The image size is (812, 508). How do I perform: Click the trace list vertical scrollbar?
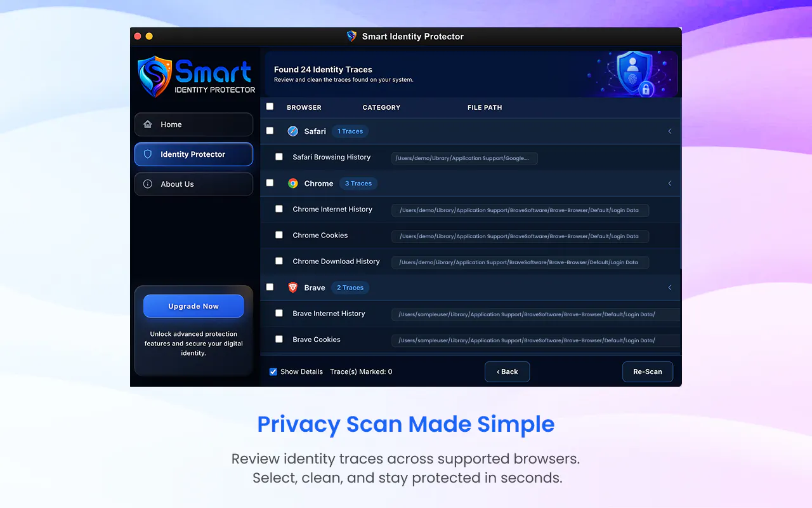(x=681, y=184)
